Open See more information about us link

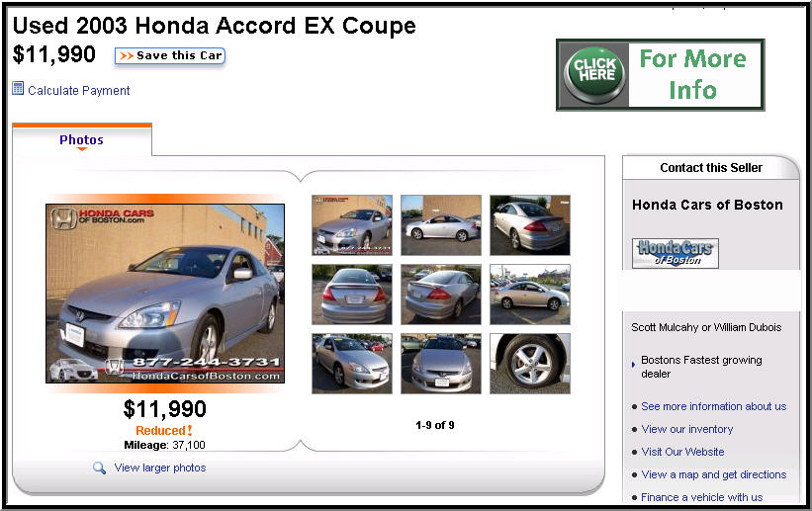714,406
